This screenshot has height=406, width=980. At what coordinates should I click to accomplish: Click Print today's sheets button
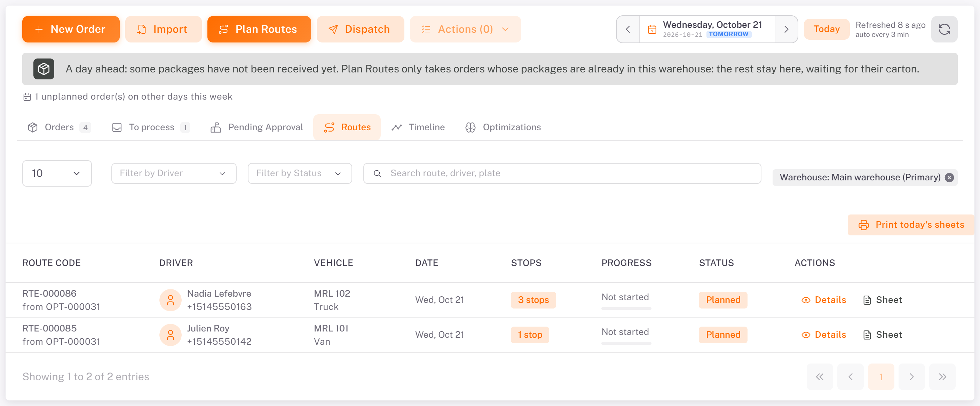coord(911,225)
